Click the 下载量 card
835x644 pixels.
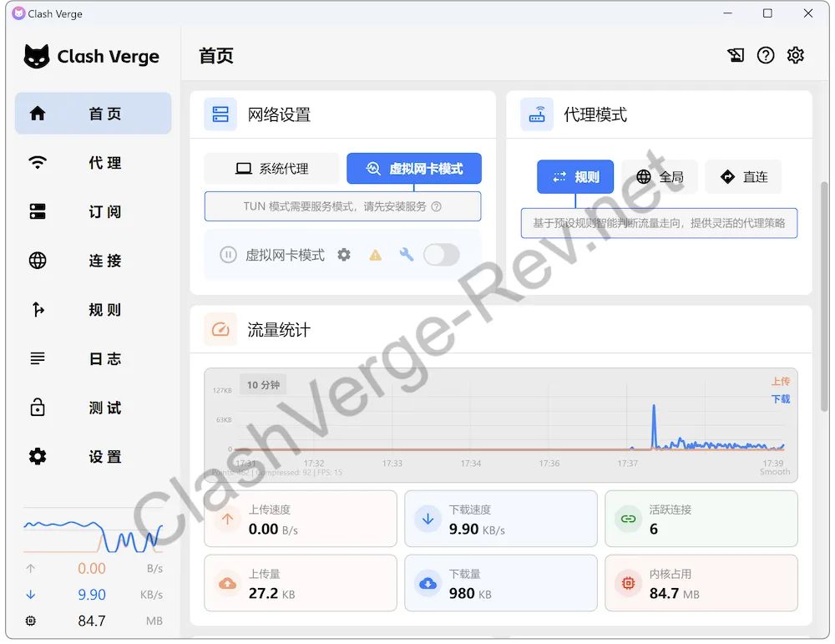click(500, 583)
